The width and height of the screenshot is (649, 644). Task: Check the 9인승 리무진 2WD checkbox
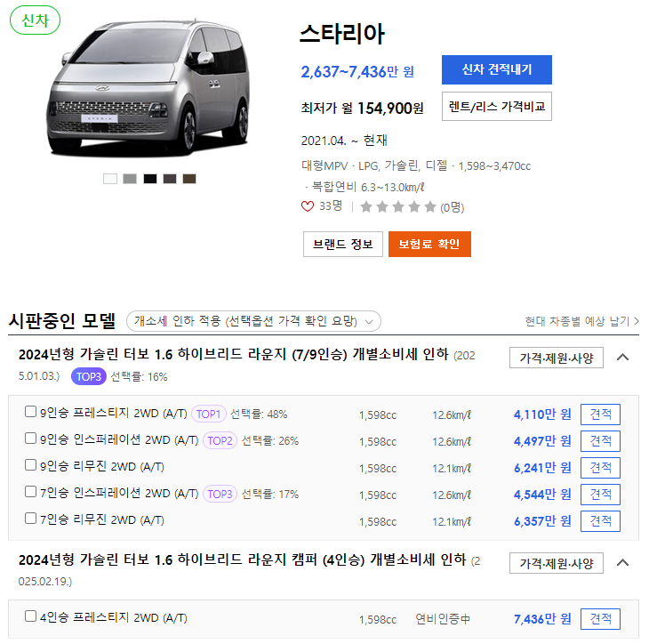pos(30,464)
